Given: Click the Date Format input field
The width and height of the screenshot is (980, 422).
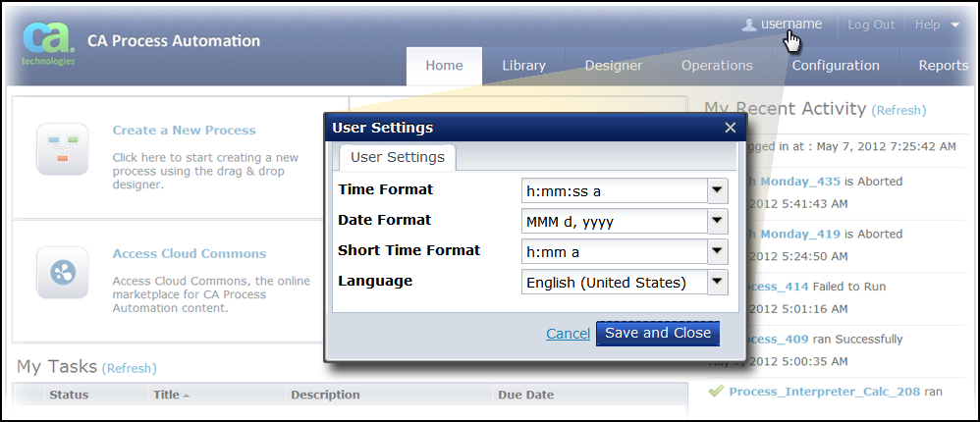Looking at the screenshot, I should tap(614, 222).
